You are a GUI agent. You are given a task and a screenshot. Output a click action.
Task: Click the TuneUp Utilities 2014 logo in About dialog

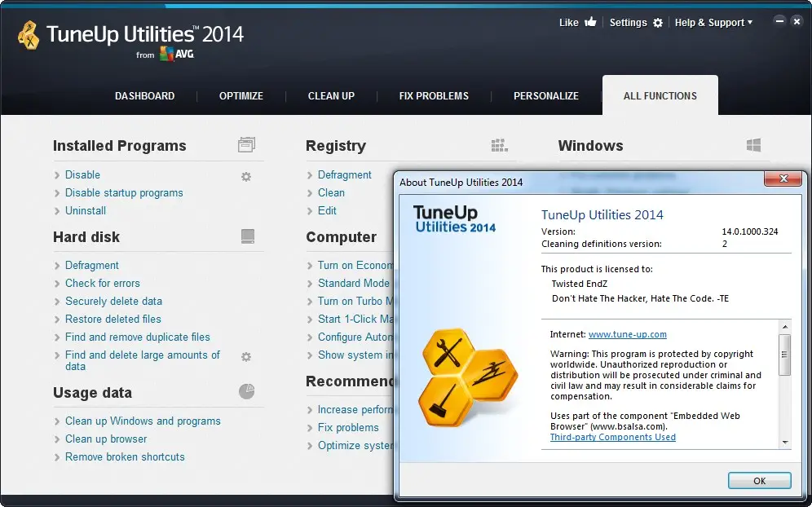(x=454, y=218)
